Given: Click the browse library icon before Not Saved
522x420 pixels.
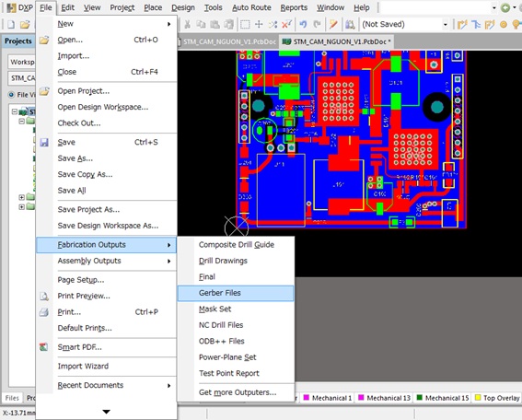Looking at the screenshot, I should pos(350,24).
